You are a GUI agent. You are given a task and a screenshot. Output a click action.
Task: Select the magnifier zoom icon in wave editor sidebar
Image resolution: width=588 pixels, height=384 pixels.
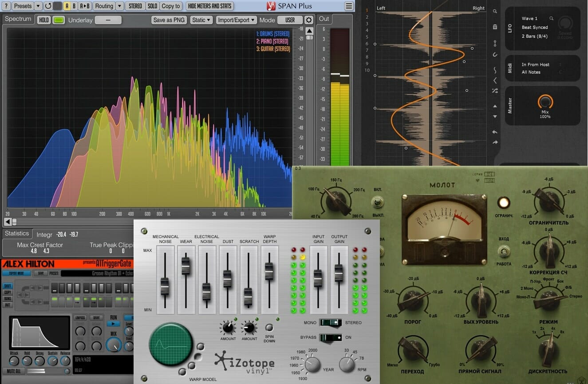[x=495, y=12]
